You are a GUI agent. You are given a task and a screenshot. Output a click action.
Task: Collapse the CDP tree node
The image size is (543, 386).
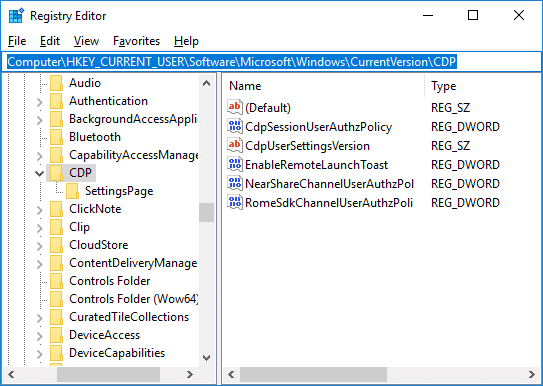coord(39,173)
